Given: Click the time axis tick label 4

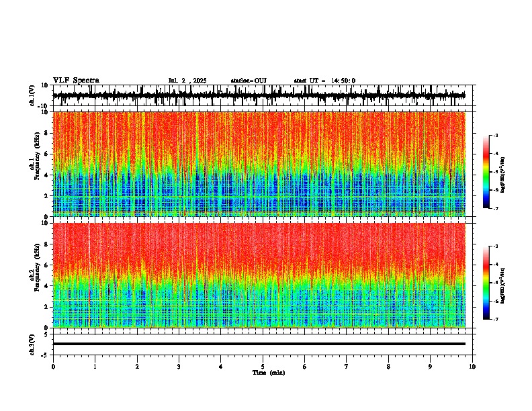Looking at the screenshot, I should pos(221,367).
